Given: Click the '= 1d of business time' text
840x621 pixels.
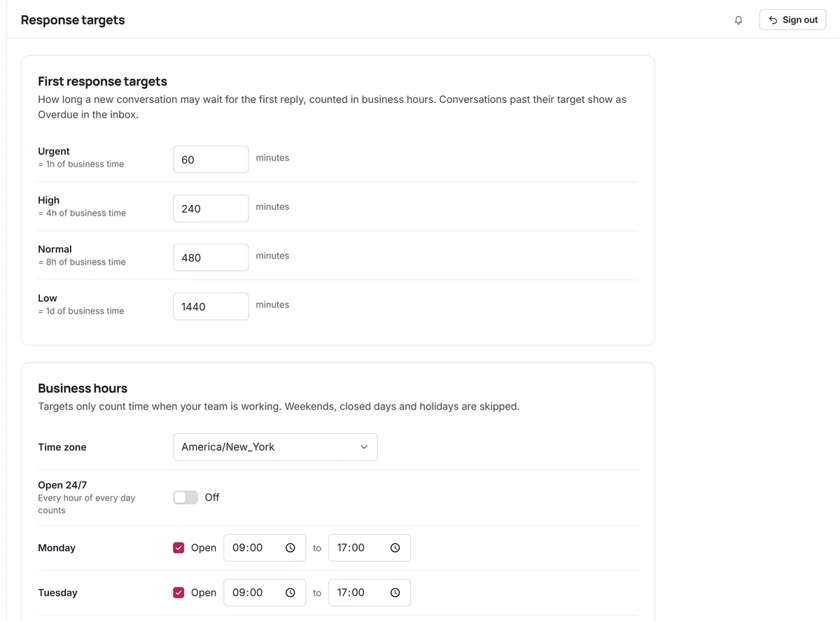Looking at the screenshot, I should click(81, 311).
